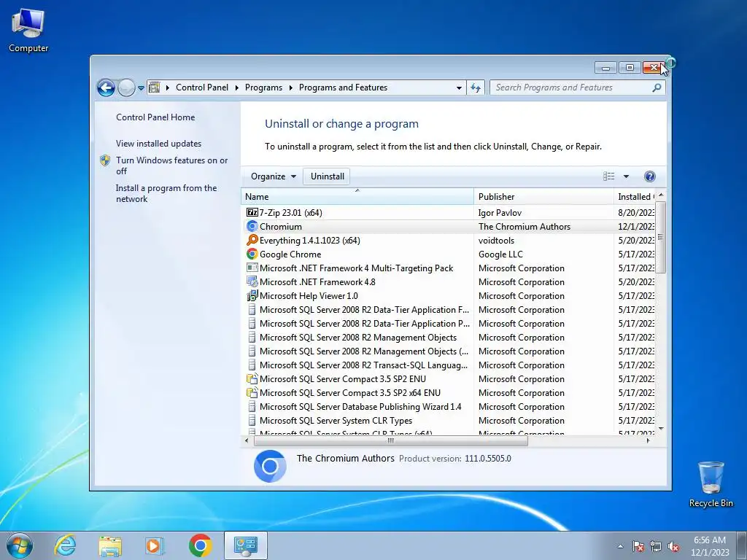Open the More options view dropdown arrow
The width and height of the screenshot is (747, 560).
(627, 176)
